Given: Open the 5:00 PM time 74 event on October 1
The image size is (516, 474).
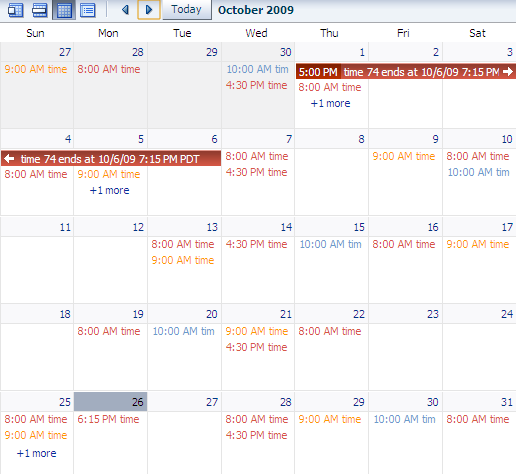Looking at the screenshot, I should click(406, 72).
